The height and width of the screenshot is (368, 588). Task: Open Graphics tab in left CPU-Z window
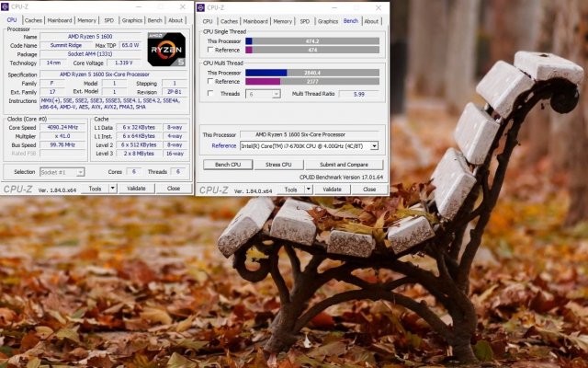click(x=132, y=20)
